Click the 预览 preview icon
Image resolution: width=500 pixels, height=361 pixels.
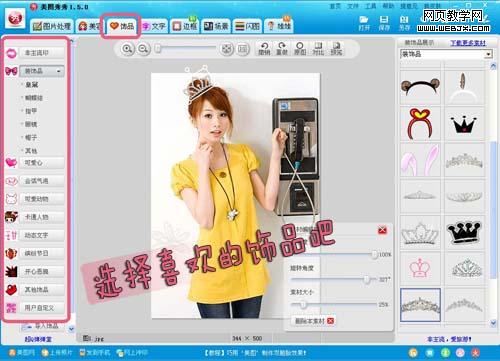pos(336,49)
